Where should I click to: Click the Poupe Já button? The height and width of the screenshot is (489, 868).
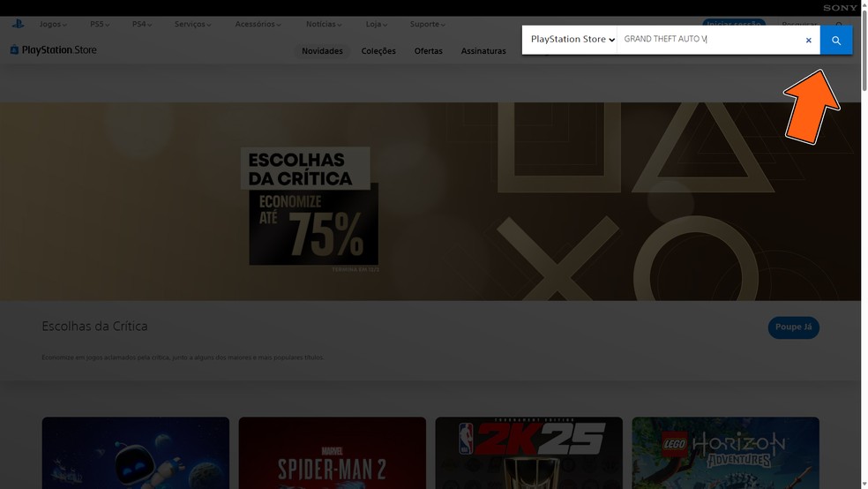pyautogui.click(x=793, y=327)
